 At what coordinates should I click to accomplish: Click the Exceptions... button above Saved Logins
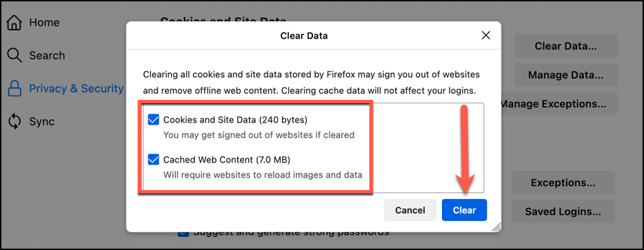coord(563,183)
